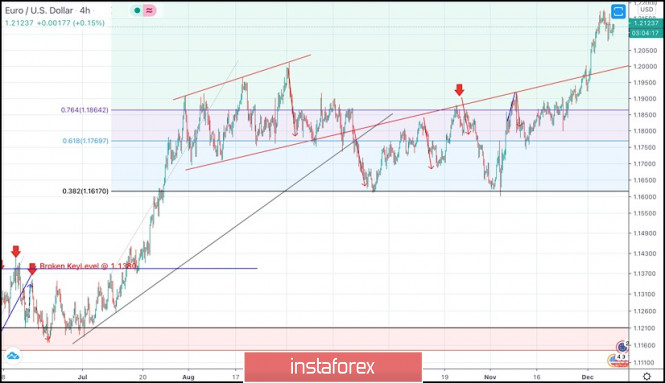Open the EU economic event marker
The image size is (665, 383).
coord(622,347)
